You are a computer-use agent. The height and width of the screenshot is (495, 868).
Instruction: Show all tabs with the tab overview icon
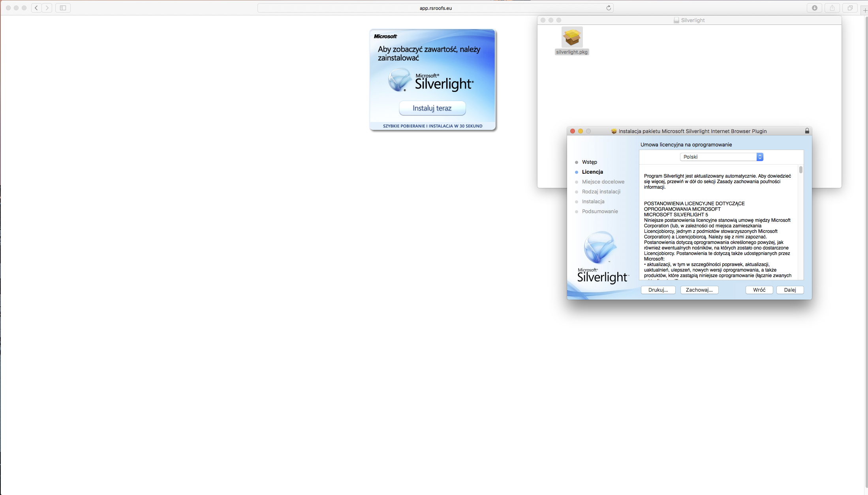click(850, 8)
